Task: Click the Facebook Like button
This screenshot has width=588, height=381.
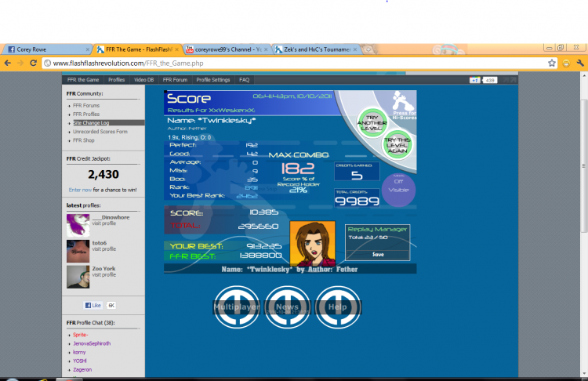Action: click(x=93, y=305)
